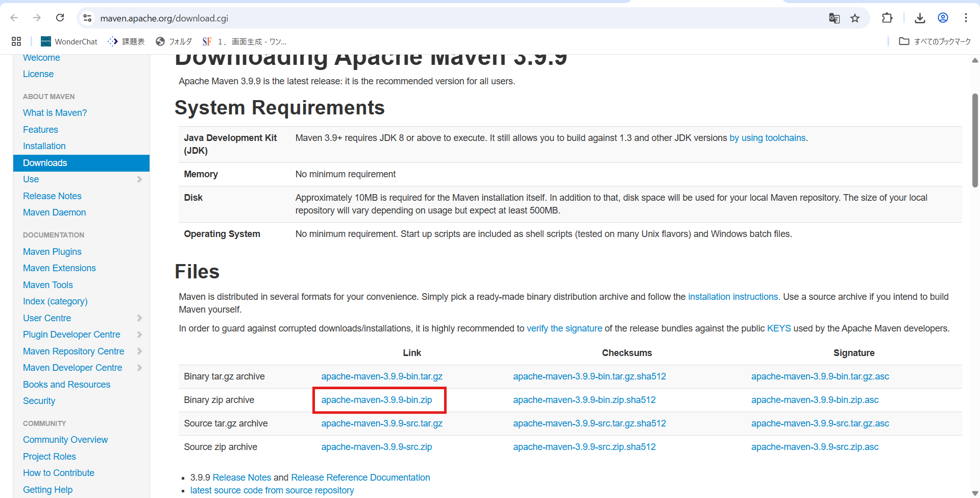
Task: Open the Welcome sidebar link
Action: (41, 58)
